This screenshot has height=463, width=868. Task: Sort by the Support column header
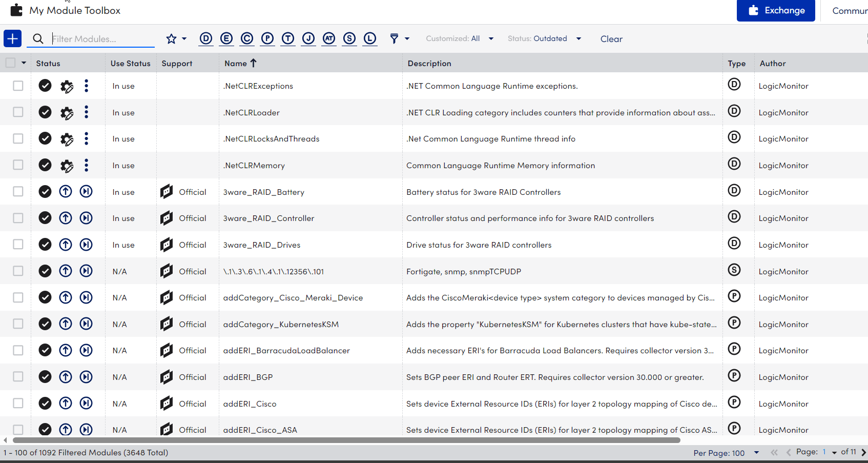point(177,63)
